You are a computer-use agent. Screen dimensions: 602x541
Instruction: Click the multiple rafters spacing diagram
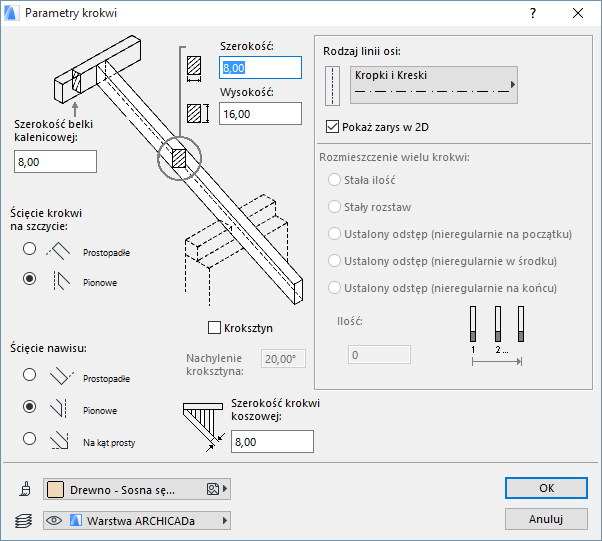(x=497, y=336)
